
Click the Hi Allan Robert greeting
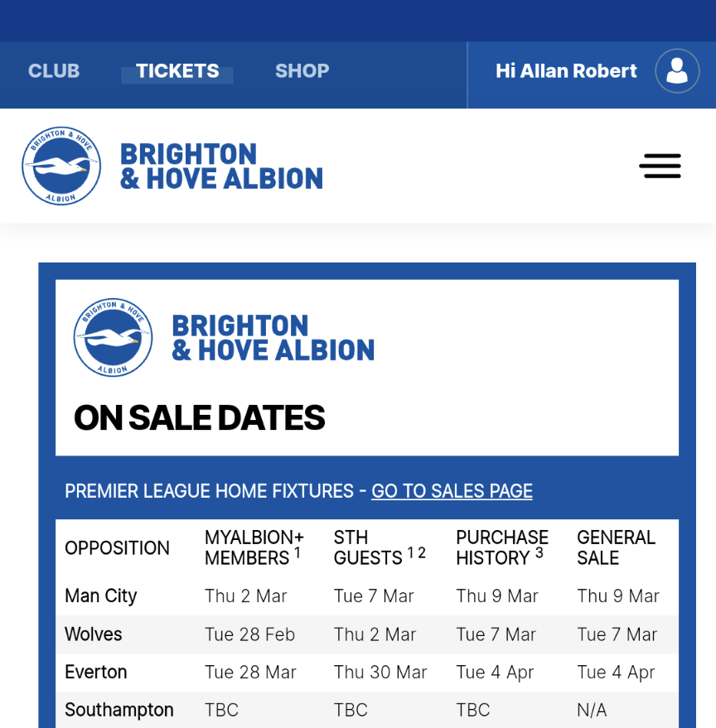pos(566,71)
